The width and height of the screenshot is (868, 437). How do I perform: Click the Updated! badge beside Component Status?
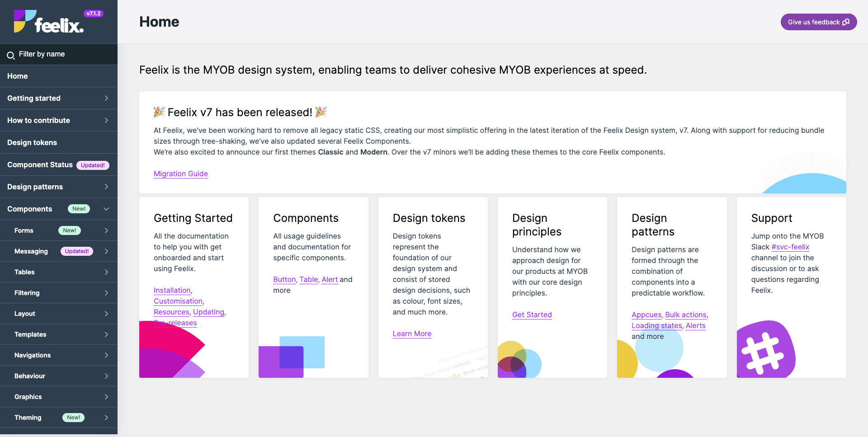tap(93, 165)
